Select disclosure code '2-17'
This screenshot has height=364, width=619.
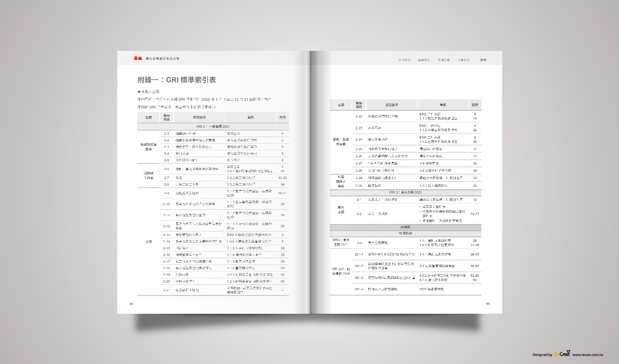point(166,261)
